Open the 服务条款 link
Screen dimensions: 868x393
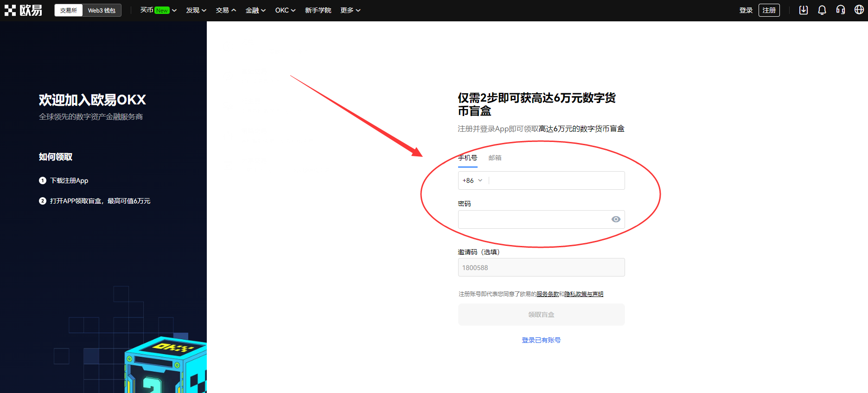[548, 294]
